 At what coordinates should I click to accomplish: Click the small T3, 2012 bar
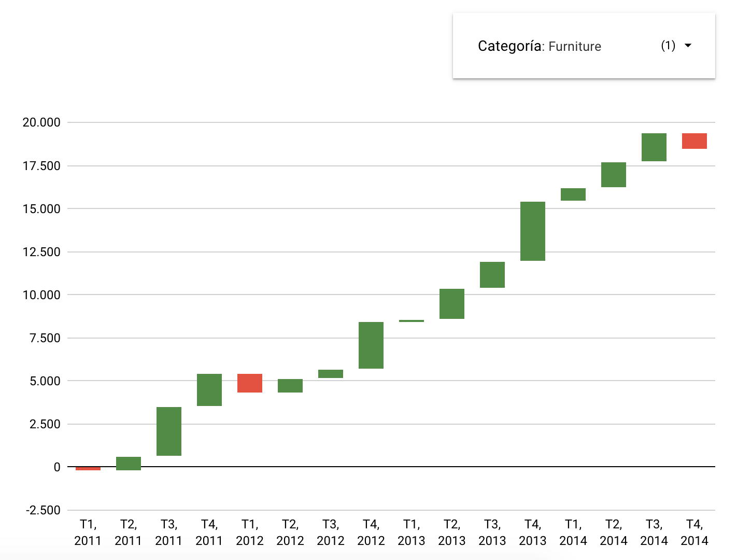coord(331,374)
